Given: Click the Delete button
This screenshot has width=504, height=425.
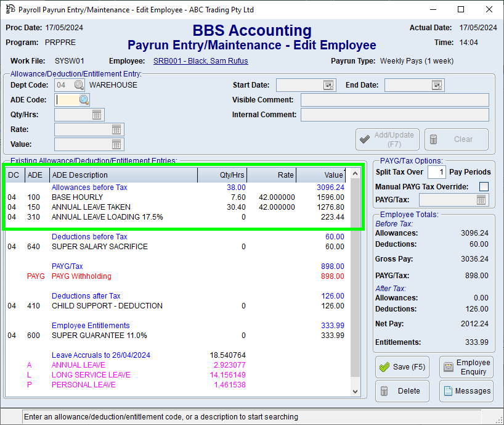Looking at the screenshot, I should click(x=403, y=391).
